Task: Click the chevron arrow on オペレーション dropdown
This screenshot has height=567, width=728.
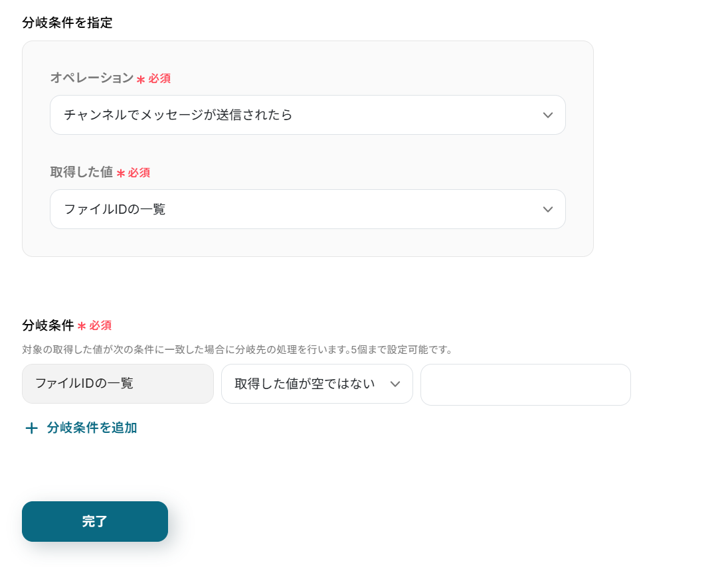Action: [x=547, y=115]
